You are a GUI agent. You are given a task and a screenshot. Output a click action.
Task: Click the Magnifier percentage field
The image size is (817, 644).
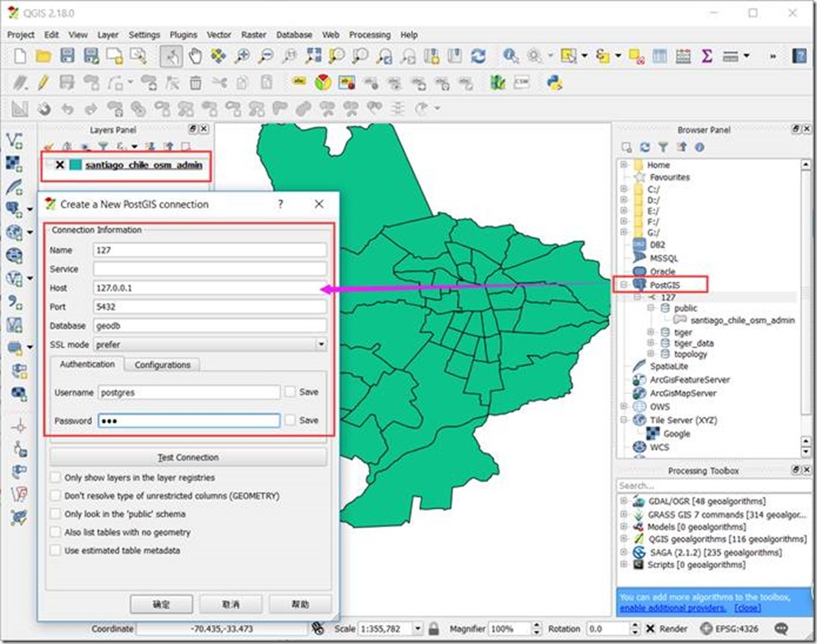click(x=505, y=630)
